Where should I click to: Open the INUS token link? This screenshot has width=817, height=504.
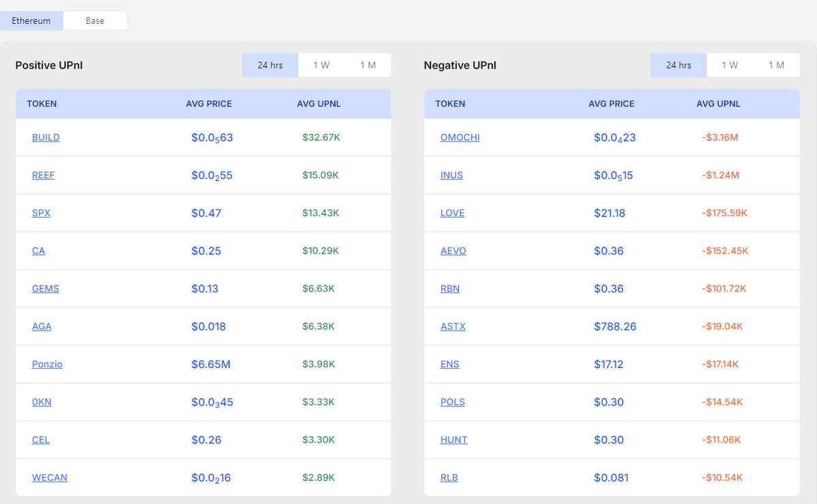point(451,175)
